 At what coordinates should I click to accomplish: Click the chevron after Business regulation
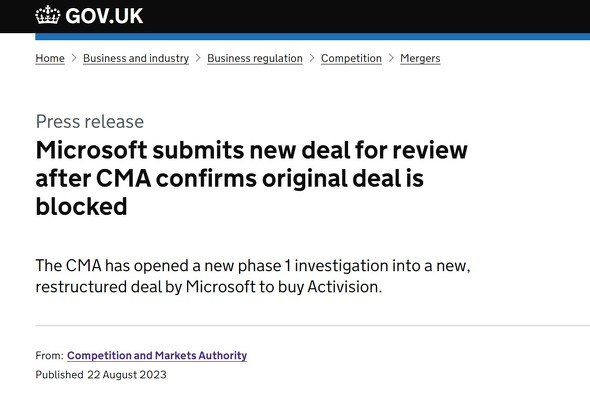click(312, 58)
